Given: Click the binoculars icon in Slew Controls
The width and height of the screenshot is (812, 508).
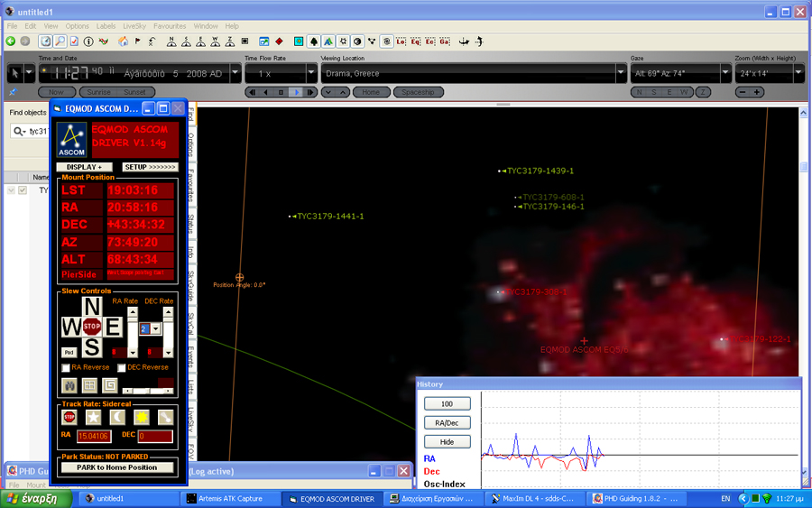Looking at the screenshot, I should pos(69,385).
